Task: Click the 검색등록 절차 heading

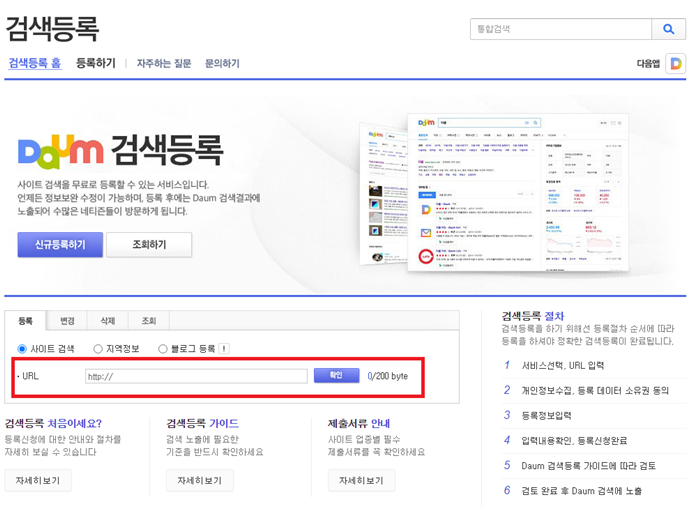Action: [x=533, y=316]
